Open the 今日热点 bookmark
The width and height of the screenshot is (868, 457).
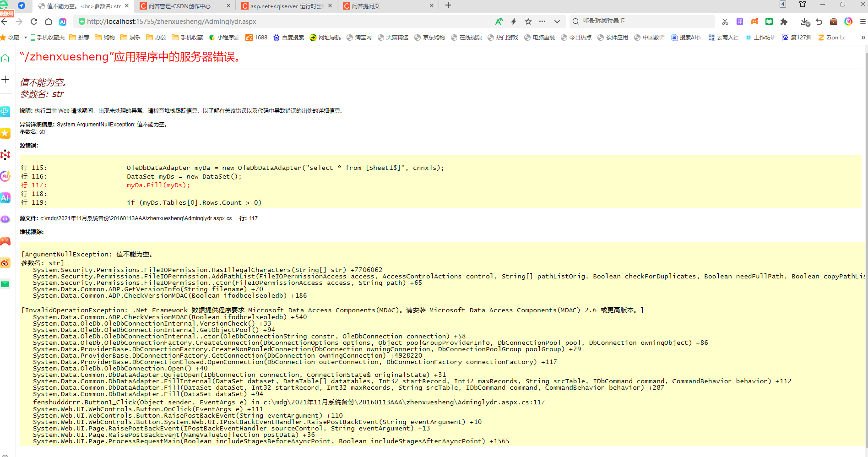576,38
